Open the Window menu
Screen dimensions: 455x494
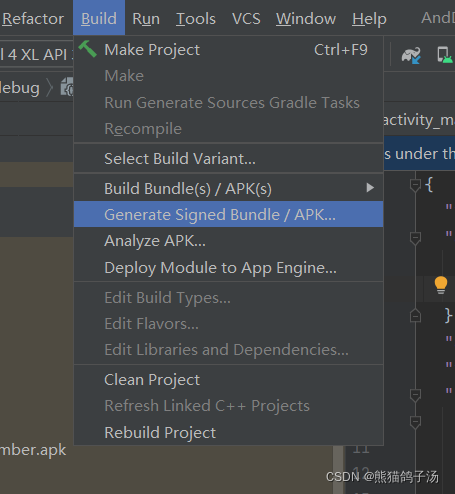point(306,19)
